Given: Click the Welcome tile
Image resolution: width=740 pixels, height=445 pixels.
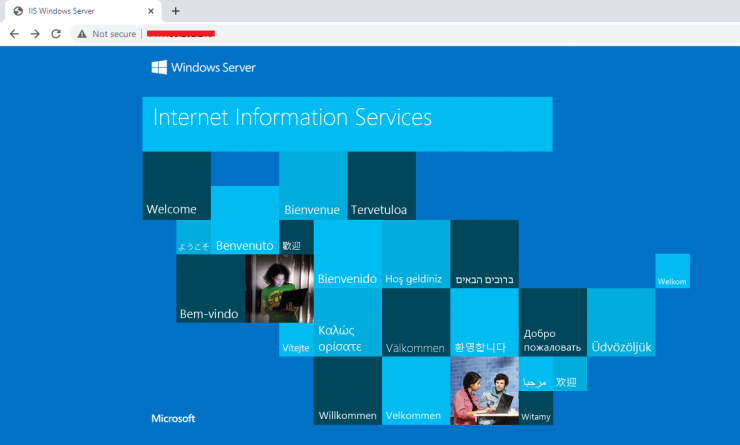Looking at the screenshot, I should 177,186.
